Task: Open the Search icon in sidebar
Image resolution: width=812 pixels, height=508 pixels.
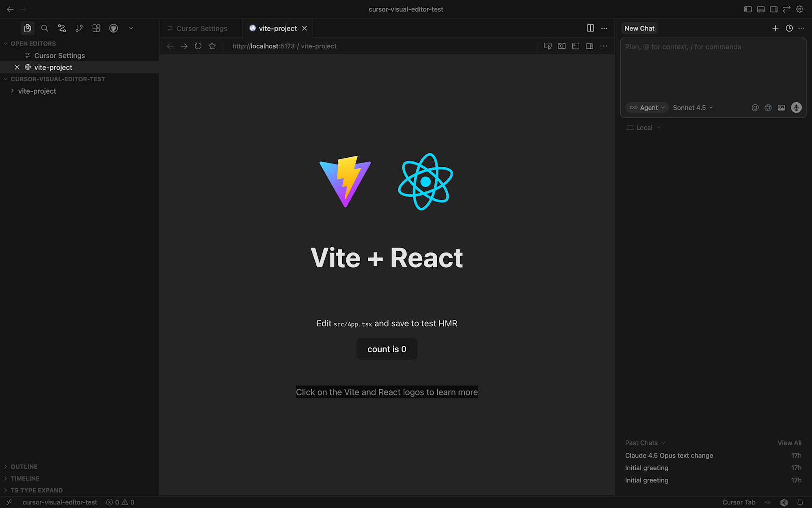Action: pyautogui.click(x=45, y=28)
